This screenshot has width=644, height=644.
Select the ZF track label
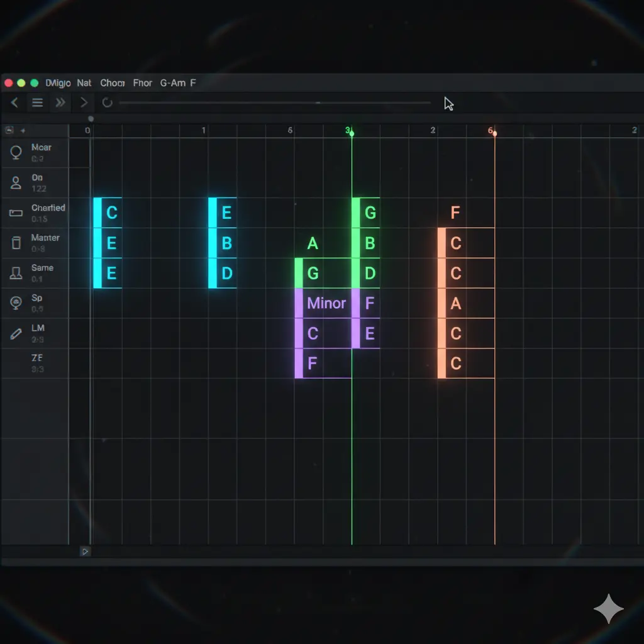(x=37, y=358)
